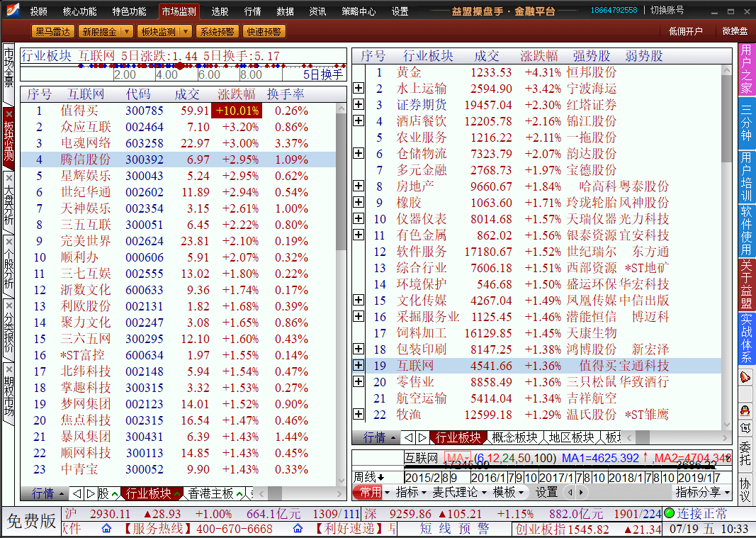Open the 模板 dropdown menu
The width and height of the screenshot is (756, 538).
click(508, 492)
